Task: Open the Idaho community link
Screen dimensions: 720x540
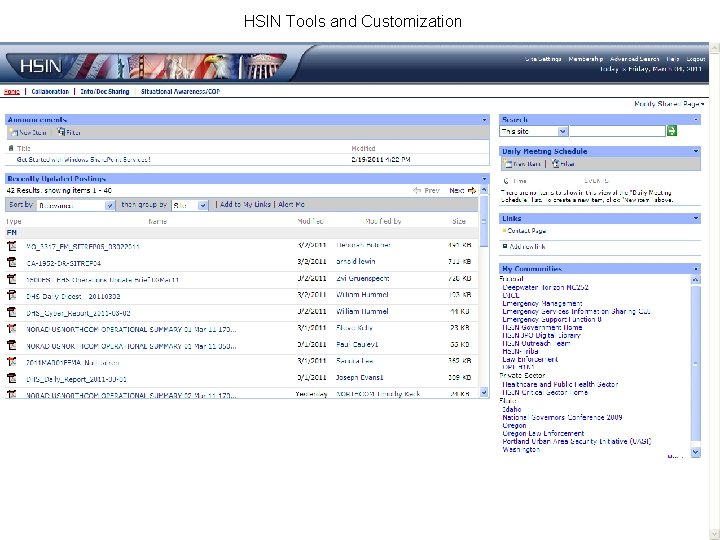Action: click(x=512, y=409)
